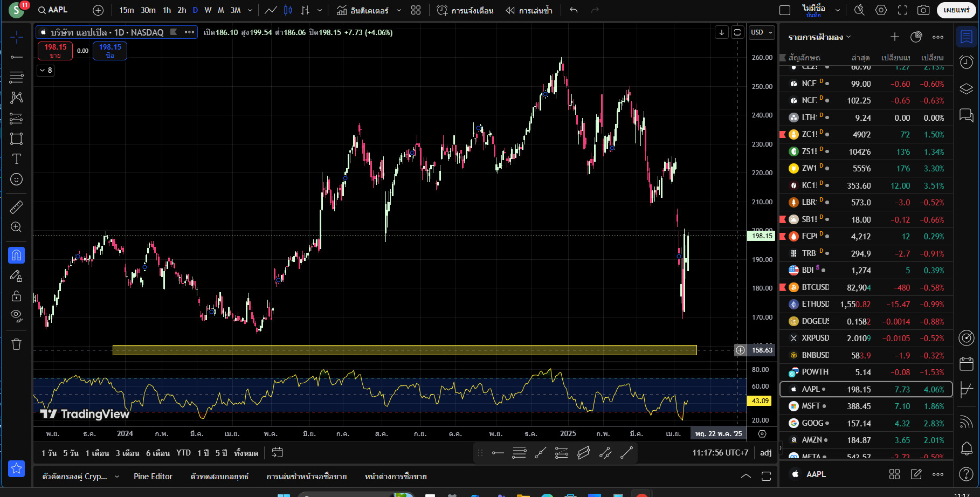Toggle magnet mode on the toolbar

pyautogui.click(x=17, y=255)
